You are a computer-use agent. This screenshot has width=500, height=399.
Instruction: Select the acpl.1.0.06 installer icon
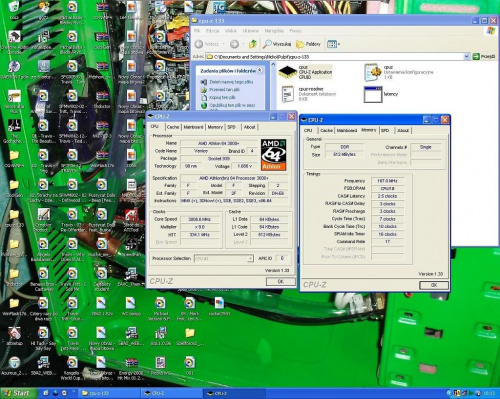tap(161, 336)
